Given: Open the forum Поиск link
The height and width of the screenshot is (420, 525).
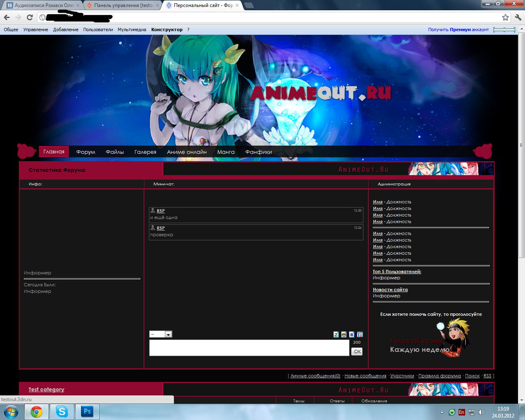Looking at the screenshot, I should click(472, 376).
